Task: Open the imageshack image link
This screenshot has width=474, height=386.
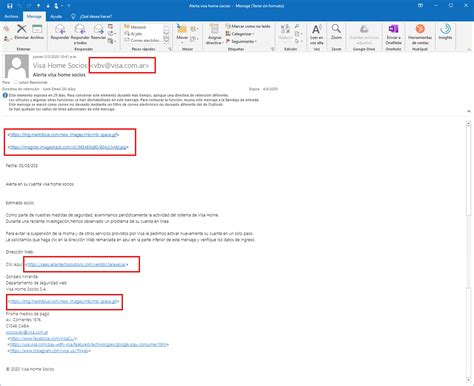Action: (68, 147)
